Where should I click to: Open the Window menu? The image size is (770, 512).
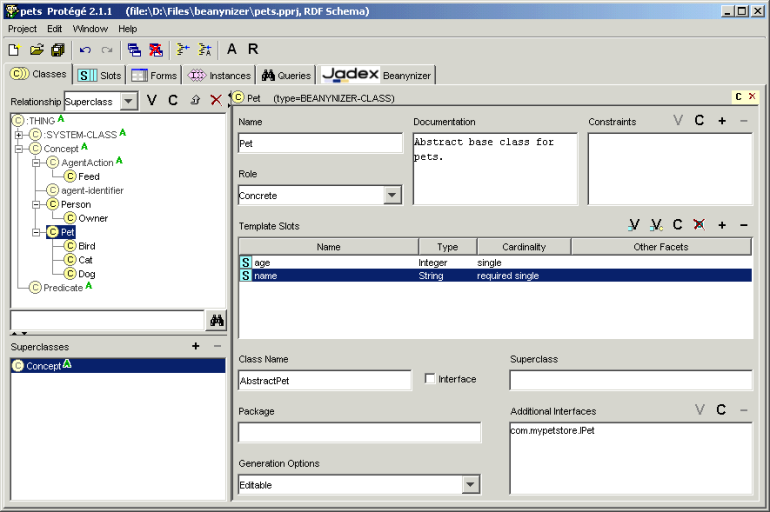coord(90,29)
